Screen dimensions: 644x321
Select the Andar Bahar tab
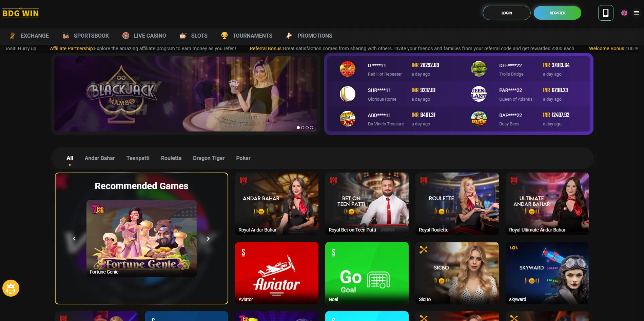100,158
